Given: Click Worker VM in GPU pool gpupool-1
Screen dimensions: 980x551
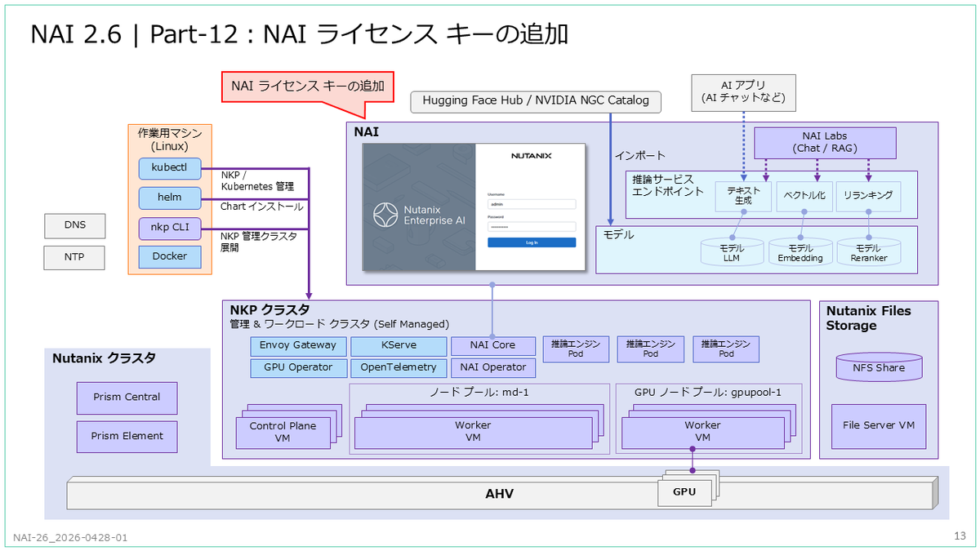Looking at the screenshot, I should point(702,433).
